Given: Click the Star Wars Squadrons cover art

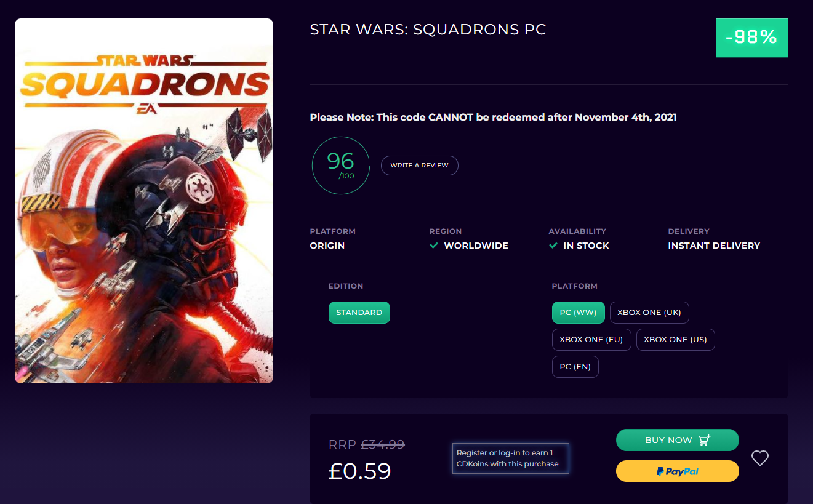Looking at the screenshot, I should pyautogui.click(x=144, y=201).
